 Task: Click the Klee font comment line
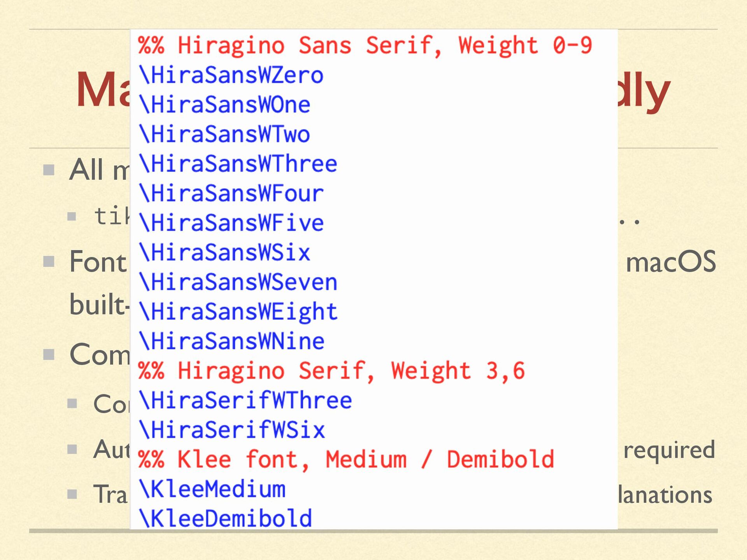tap(346, 459)
